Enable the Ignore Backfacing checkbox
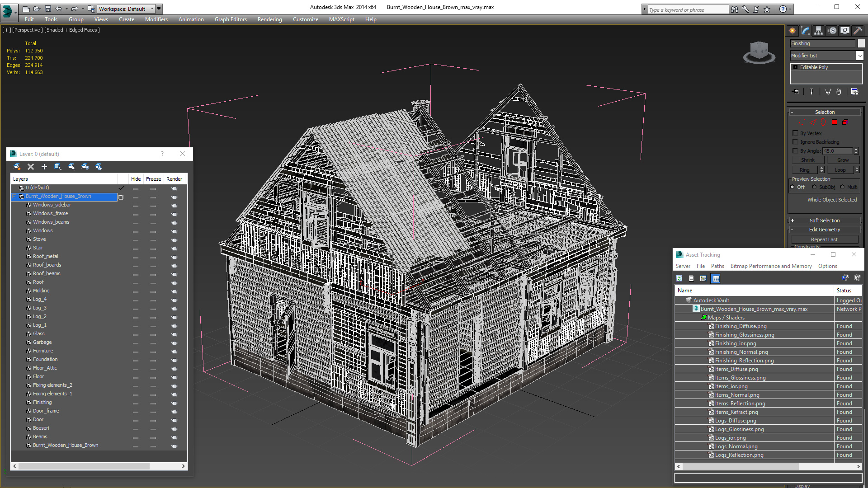868x488 pixels. 796,142
